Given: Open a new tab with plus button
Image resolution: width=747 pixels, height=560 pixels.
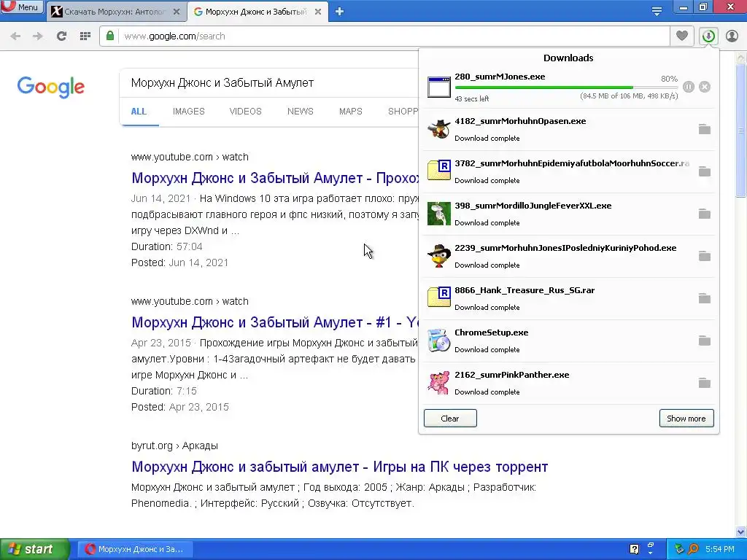Looking at the screenshot, I should 339,12.
